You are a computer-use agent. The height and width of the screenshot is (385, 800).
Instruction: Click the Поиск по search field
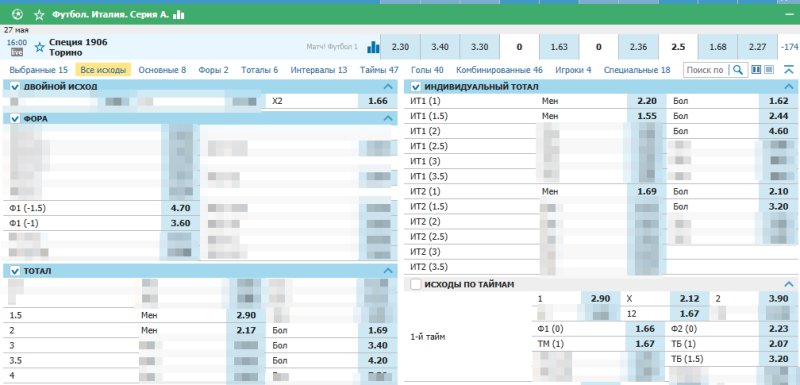707,70
